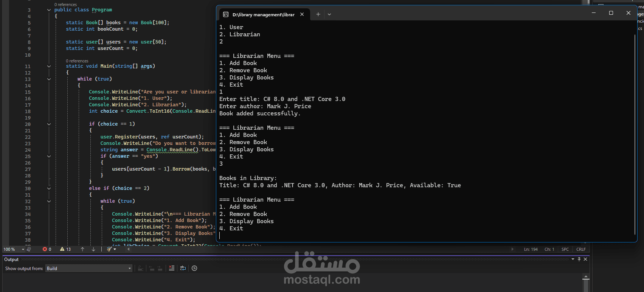
Task: Maximize the terminal window
Action: [611, 13]
